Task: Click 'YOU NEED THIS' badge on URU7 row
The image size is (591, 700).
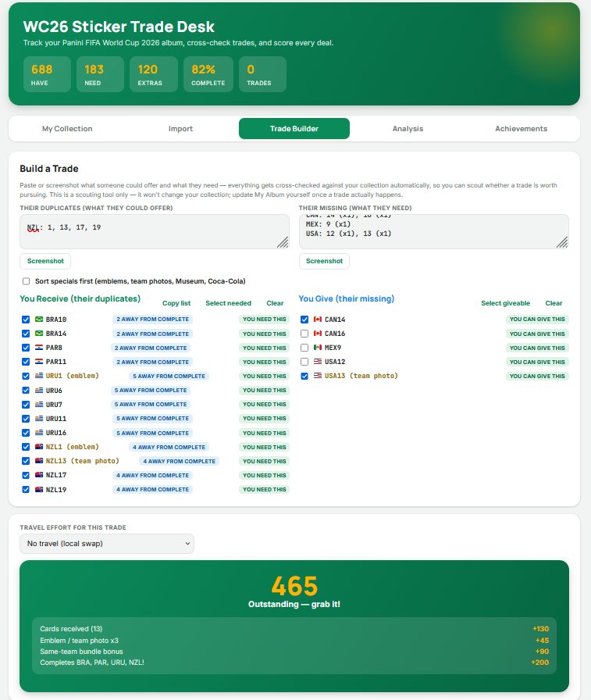Action: pos(264,404)
